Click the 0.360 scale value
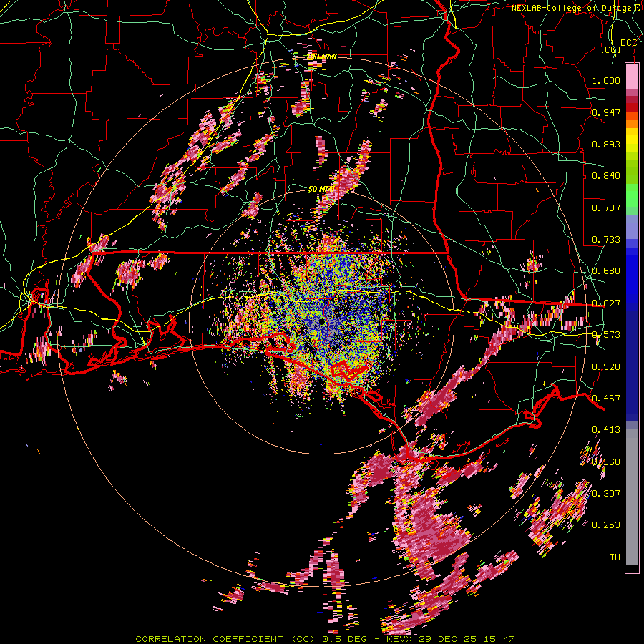644x644 pixels. click(606, 462)
